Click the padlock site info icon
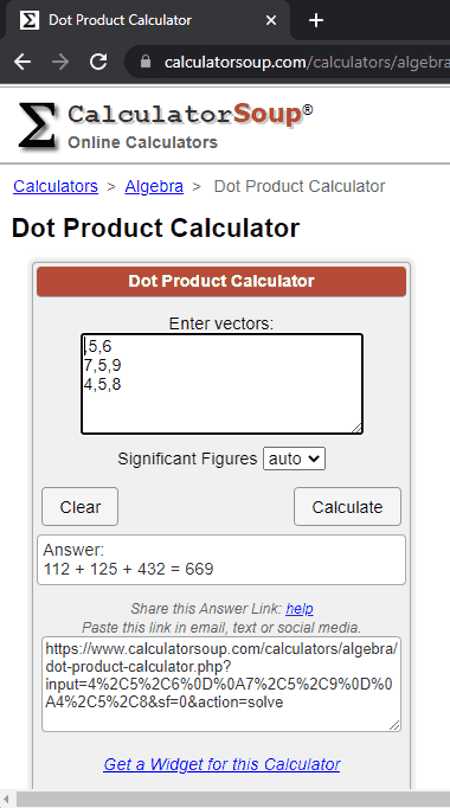Image resolution: width=450 pixels, height=808 pixels. (x=145, y=62)
